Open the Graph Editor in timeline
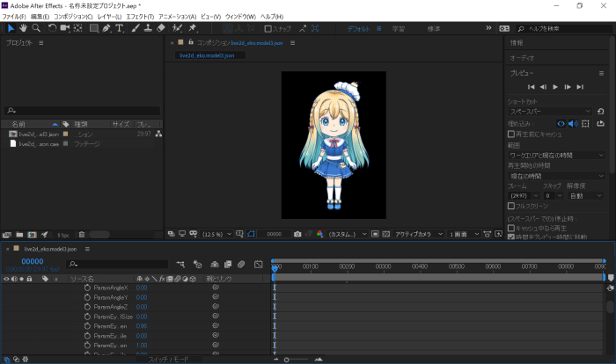 [x=258, y=265]
